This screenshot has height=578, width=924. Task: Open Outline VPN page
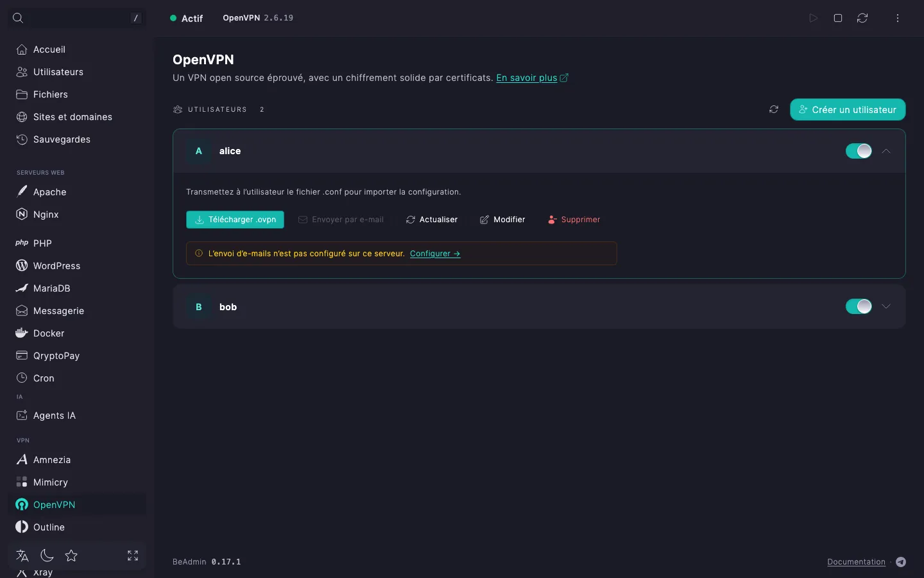77,527
